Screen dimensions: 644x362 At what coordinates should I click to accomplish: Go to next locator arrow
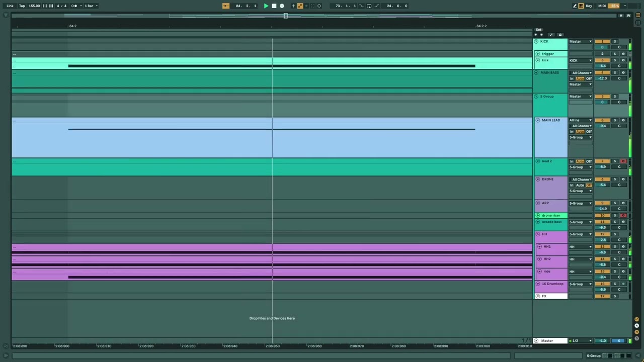pyautogui.click(x=541, y=35)
